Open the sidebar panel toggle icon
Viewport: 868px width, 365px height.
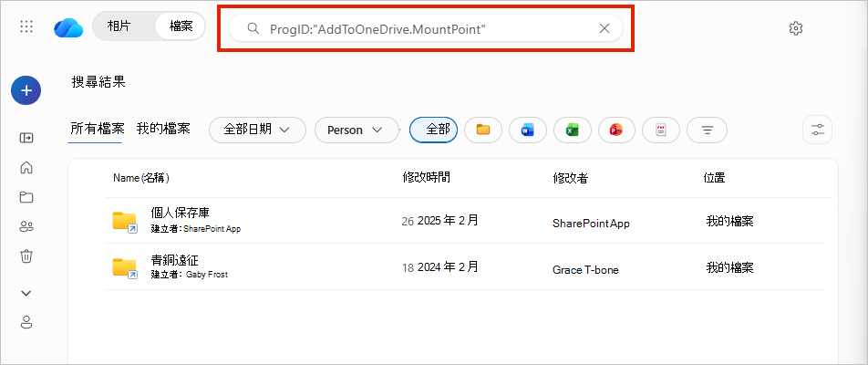pyautogui.click(x=26, y=138)
